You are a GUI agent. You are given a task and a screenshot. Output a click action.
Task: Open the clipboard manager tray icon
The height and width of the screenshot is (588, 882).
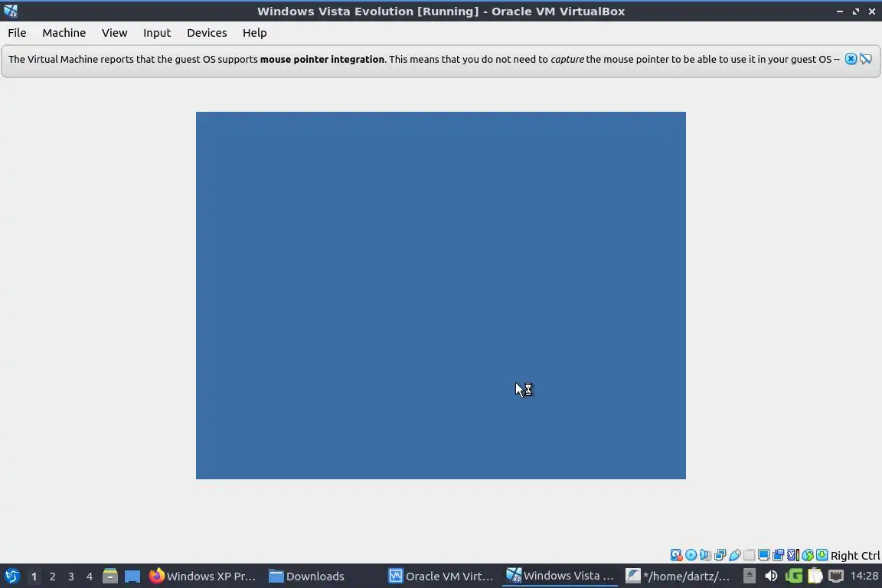coord(815,577)
